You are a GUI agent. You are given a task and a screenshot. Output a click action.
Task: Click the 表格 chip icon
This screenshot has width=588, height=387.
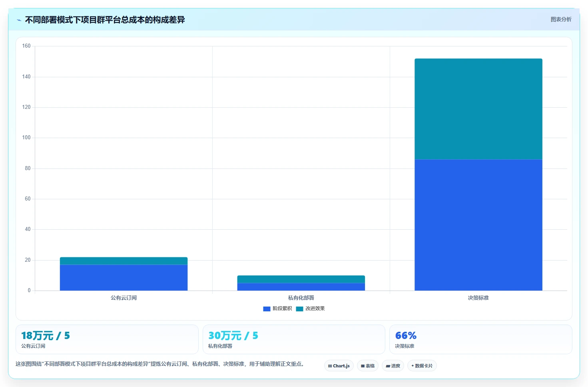pyautogui.click(x=363, y=366)
